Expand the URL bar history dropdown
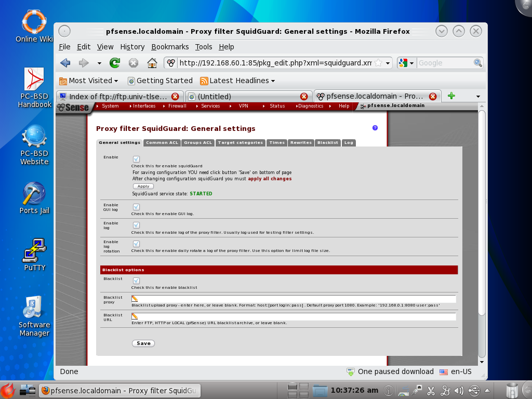The image size is (532, 399). pyautogui.click(x=388, y=63)
